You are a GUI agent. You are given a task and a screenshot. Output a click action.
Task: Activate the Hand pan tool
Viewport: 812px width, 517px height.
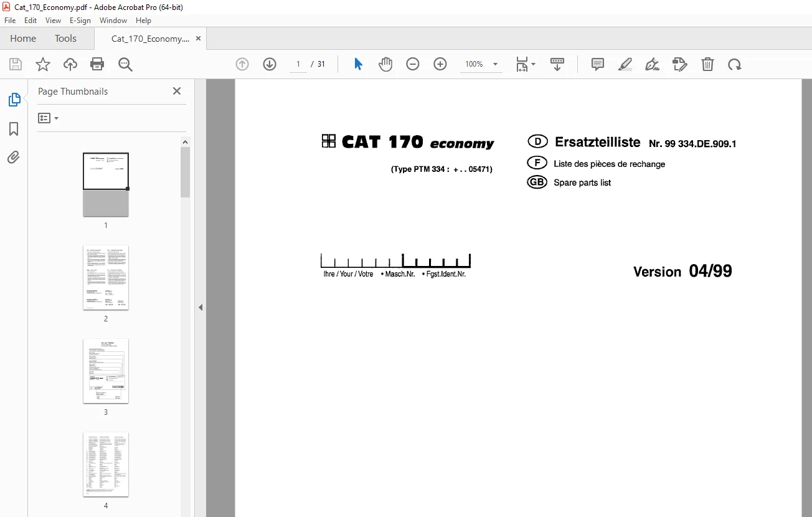[385, 64]
